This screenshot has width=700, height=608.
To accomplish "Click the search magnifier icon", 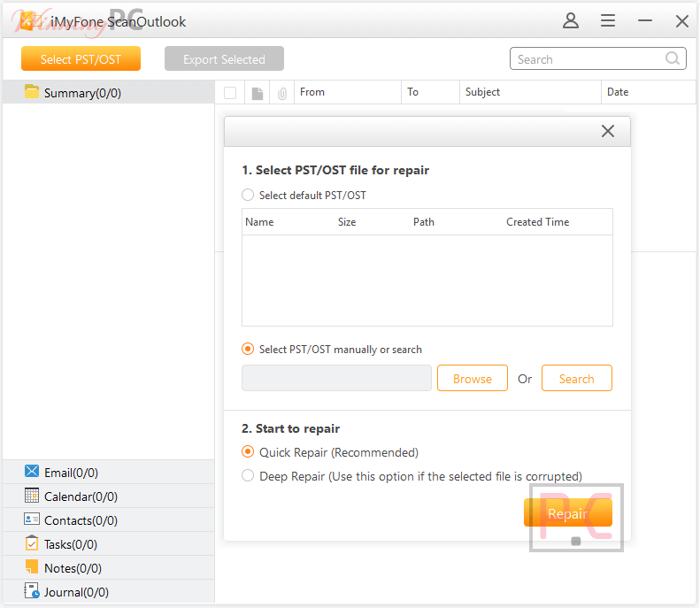I will (x=673, y=58).
